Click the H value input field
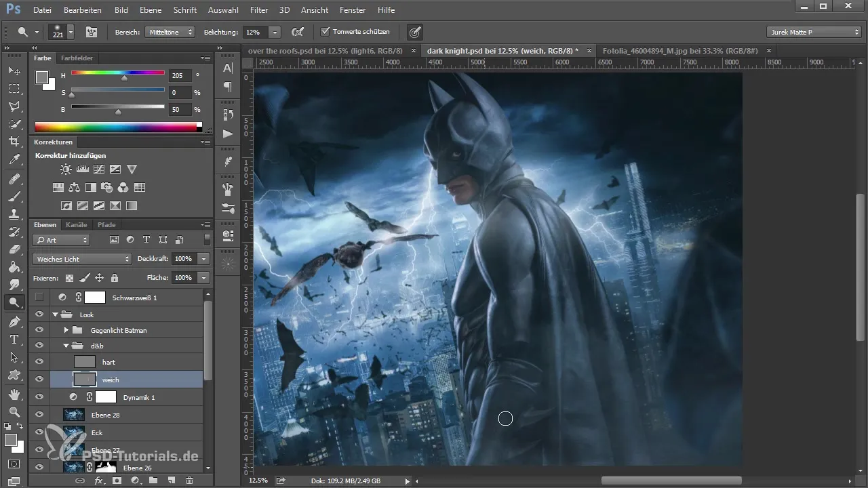 tap(181, 76)
